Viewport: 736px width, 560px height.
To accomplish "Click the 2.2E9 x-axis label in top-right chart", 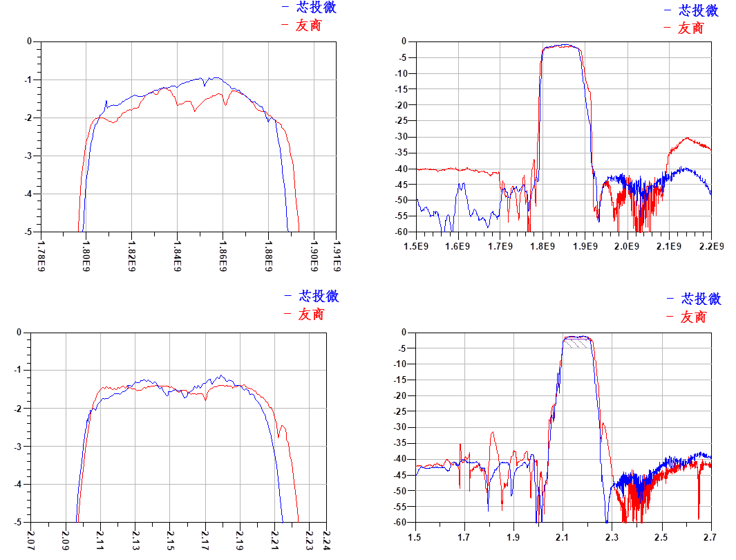I will point(710,245).
